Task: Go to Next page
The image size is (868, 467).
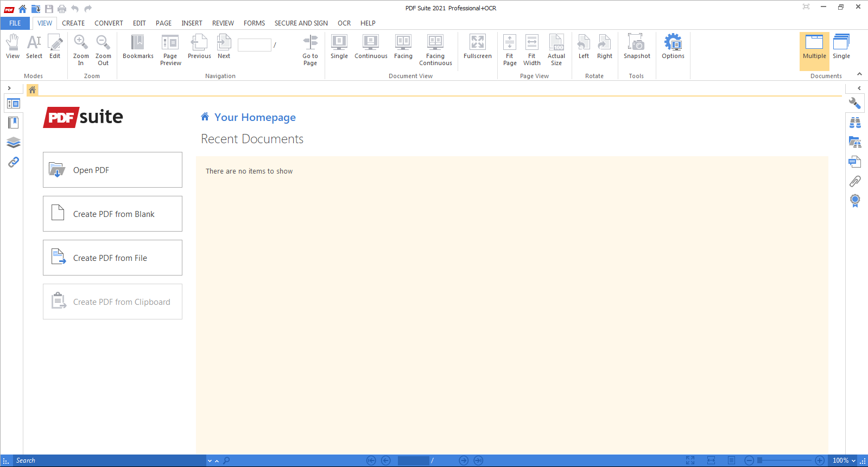Action: click(x=224, y=47)
